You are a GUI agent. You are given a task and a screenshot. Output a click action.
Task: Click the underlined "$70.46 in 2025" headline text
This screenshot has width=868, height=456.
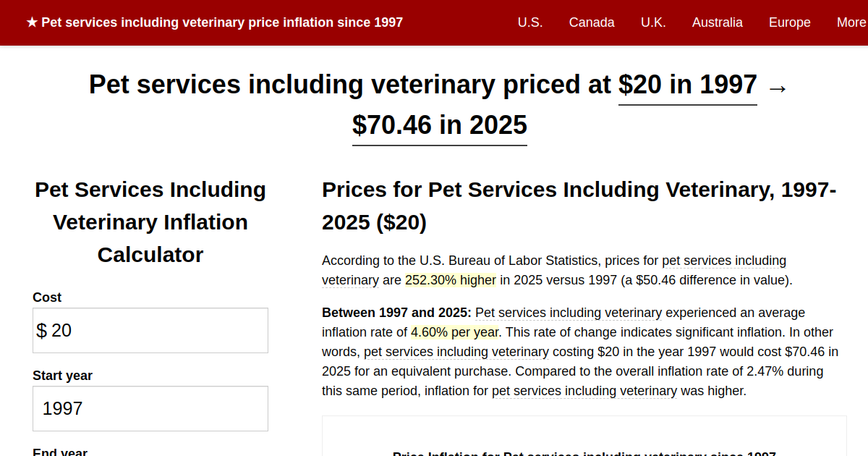(x=440, y=125)
